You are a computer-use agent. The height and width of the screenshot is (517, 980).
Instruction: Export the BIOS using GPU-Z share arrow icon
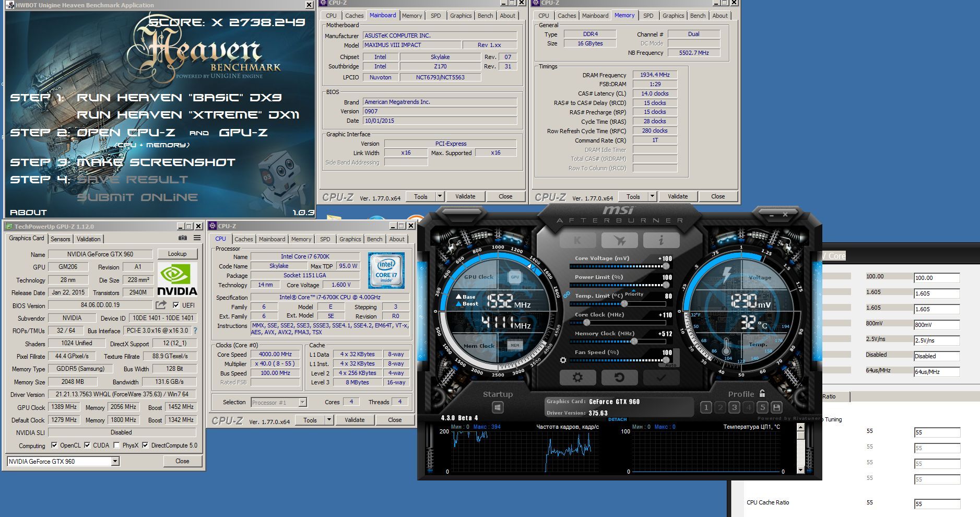coord(161,305)
